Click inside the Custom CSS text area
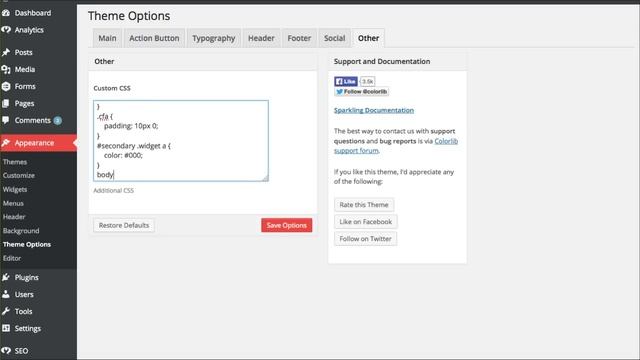The height and width of the screenshot is (360, 640). point(181,141)
